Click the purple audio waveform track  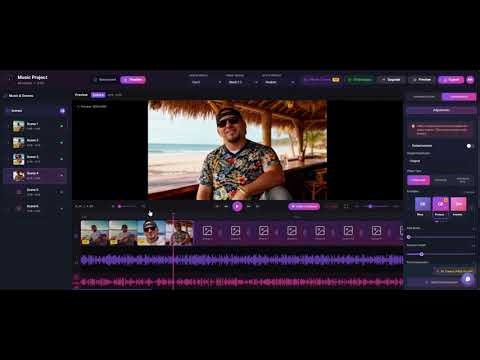tap(242, 260)
